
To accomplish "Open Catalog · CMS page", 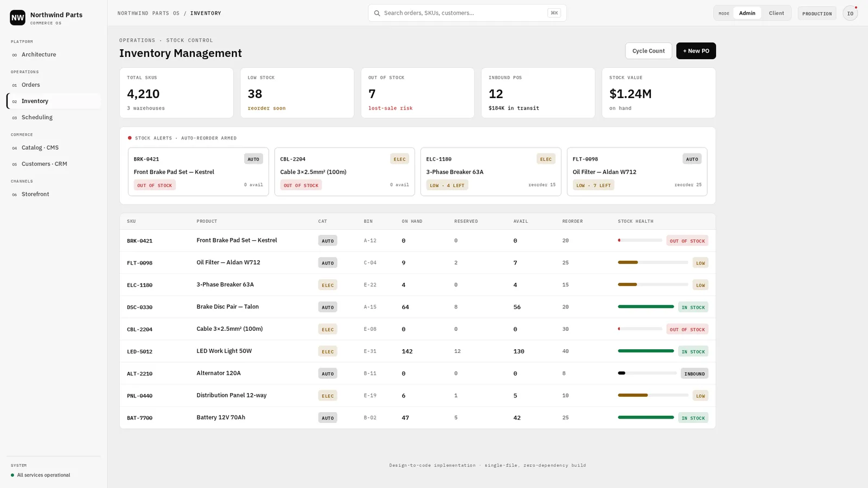I will click(53, 147).
